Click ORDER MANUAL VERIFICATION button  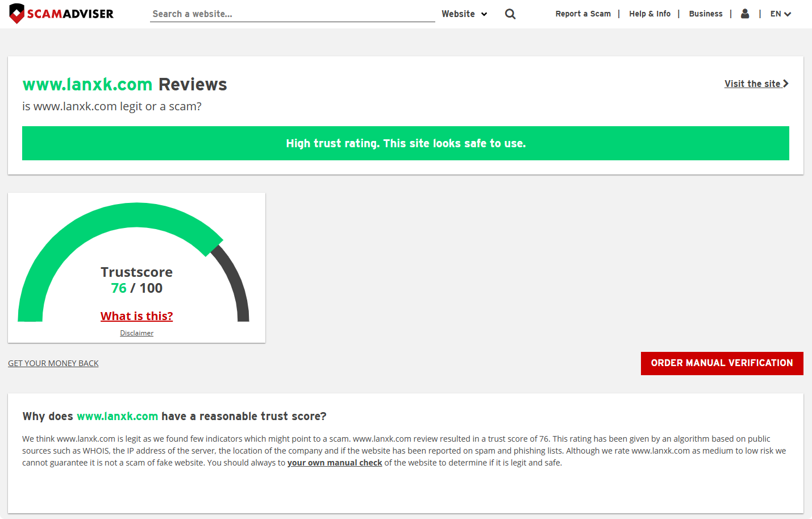722,363
